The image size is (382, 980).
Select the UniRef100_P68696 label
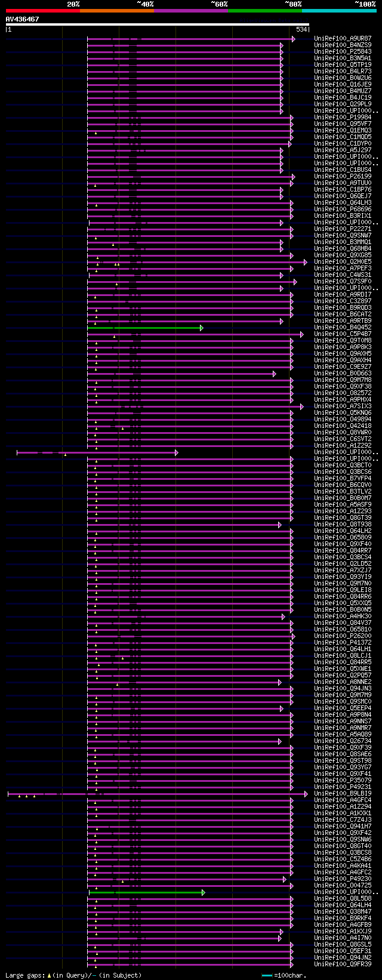(x=343, y=209)
